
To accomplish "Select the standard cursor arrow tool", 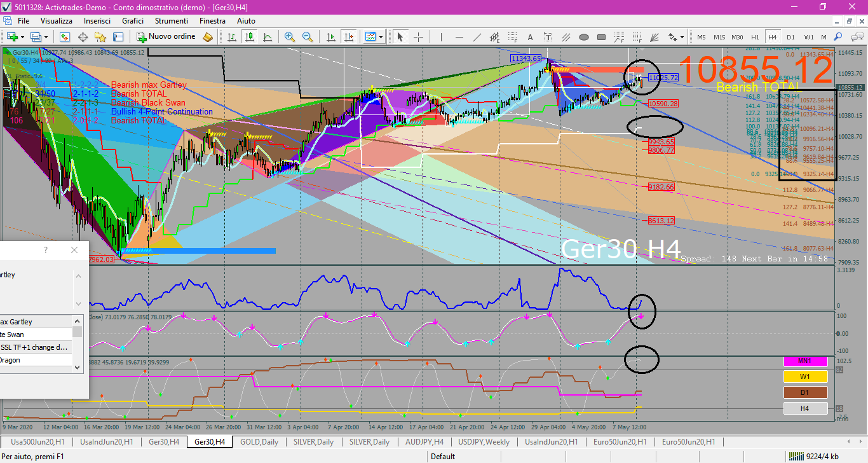I will coord(400,37).
